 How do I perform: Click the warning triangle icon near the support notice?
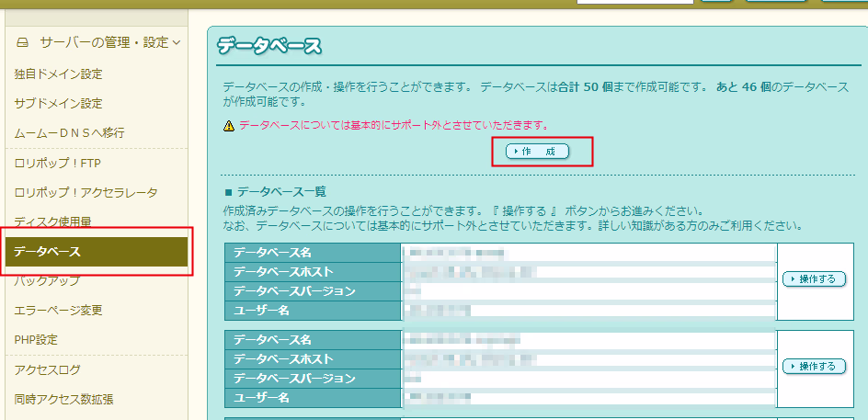[x=229, y=126]
